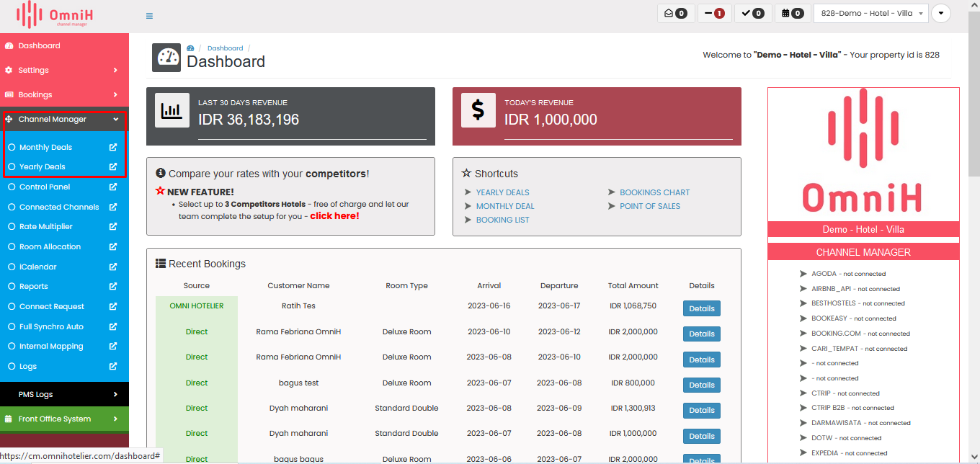Viewport: 980px width, 464px height.
Task: Open the YEARLY DEALS shortcut
Action: pos(502,192)
